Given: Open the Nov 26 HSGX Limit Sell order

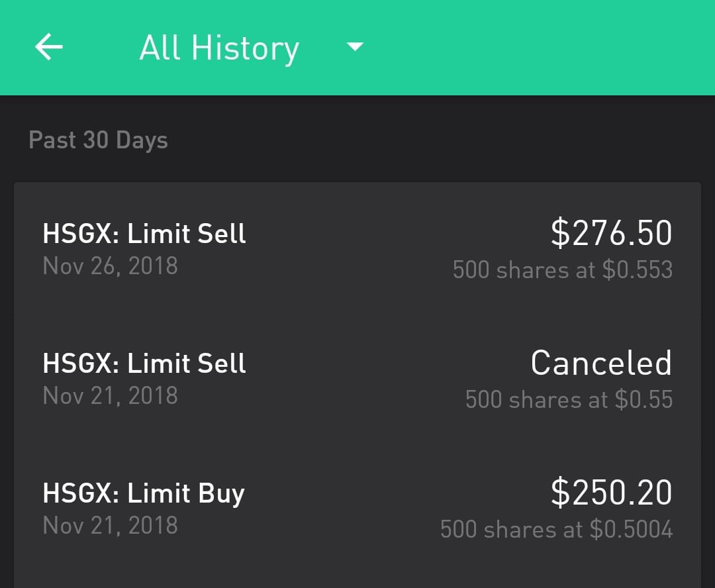Looking at the screenshot, I should click(144, 234).
